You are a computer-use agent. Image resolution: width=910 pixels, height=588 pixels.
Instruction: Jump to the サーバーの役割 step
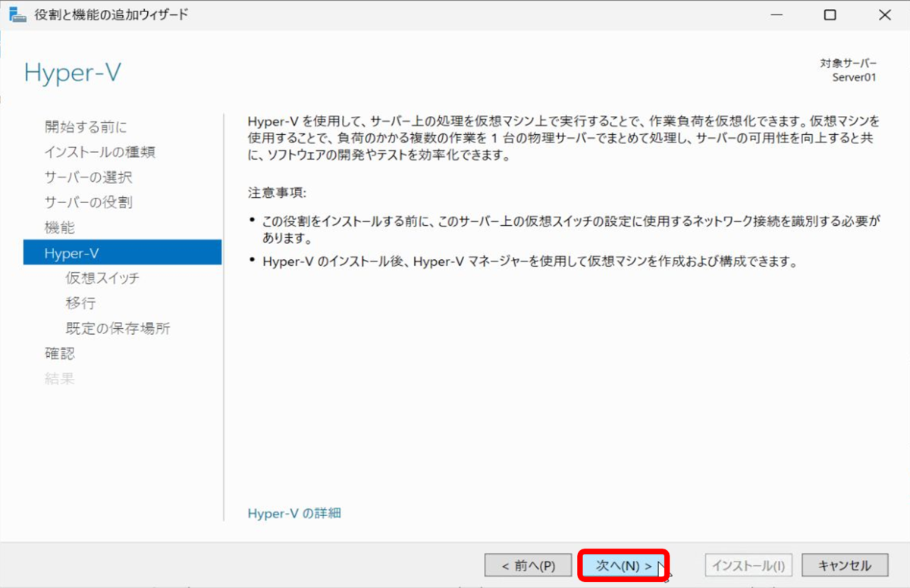[88, 202]
